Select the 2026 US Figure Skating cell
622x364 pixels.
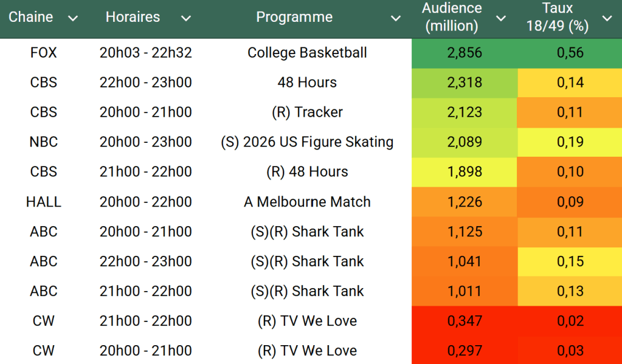[x=307, y=142]
